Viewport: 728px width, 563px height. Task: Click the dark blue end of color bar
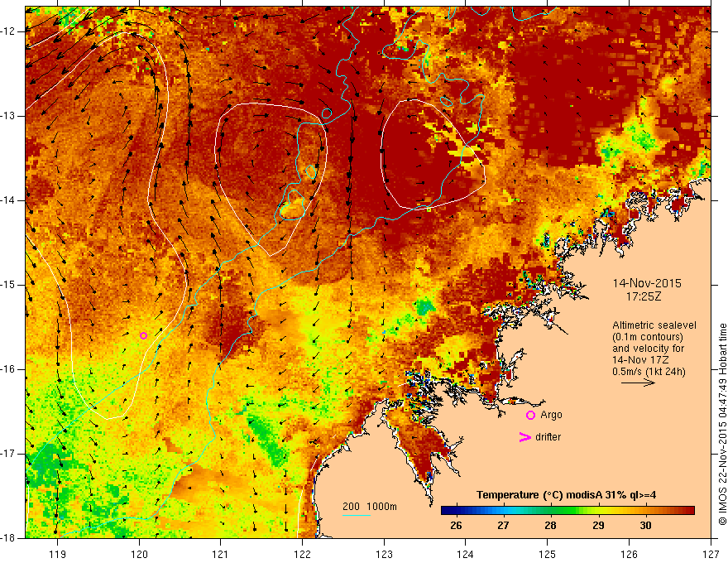pos(445,511)
